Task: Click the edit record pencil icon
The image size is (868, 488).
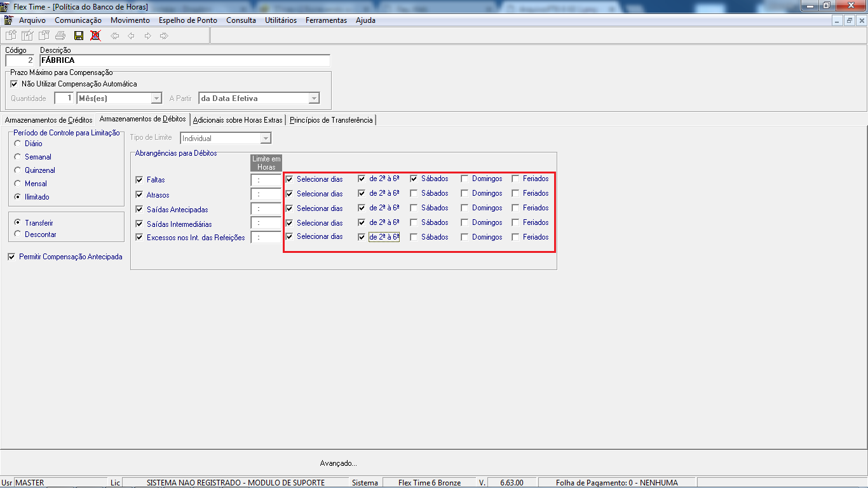Action: [27, 36]
